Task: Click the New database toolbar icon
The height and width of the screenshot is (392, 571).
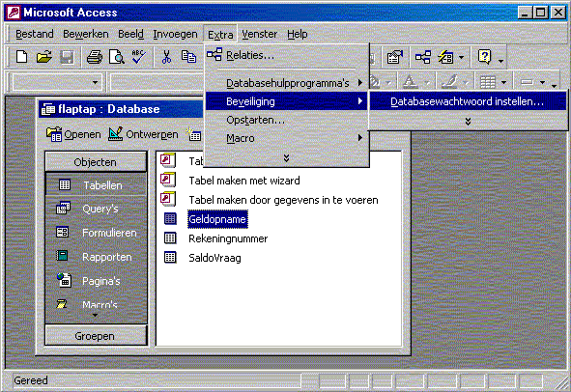Action: tap(21, 57)
